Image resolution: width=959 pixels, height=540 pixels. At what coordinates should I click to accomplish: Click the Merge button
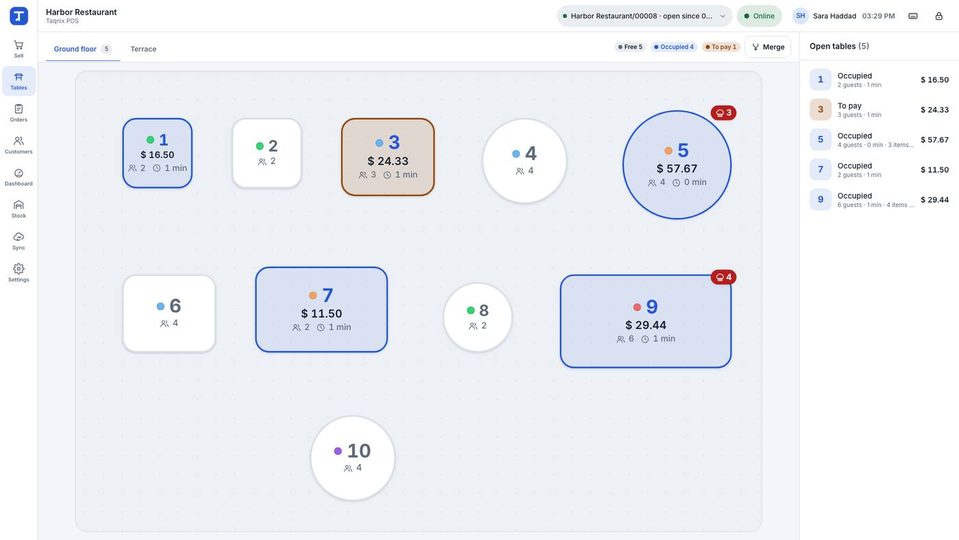point(768,47)
